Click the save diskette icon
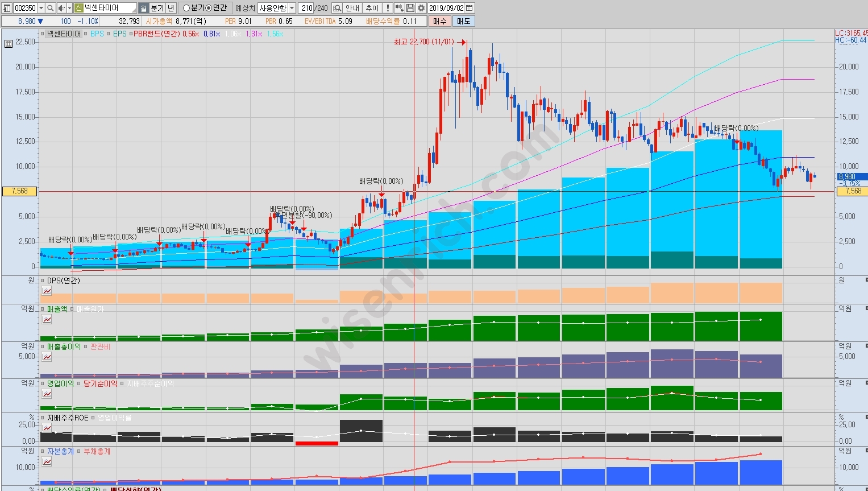868x491 pixels. coord(410,8)
